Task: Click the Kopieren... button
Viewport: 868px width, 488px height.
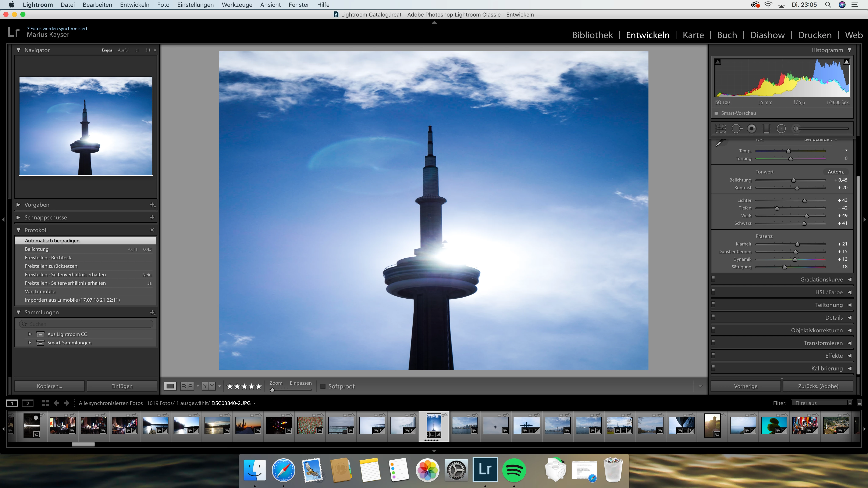Action: pyautogui.click(x=49, y=386)
